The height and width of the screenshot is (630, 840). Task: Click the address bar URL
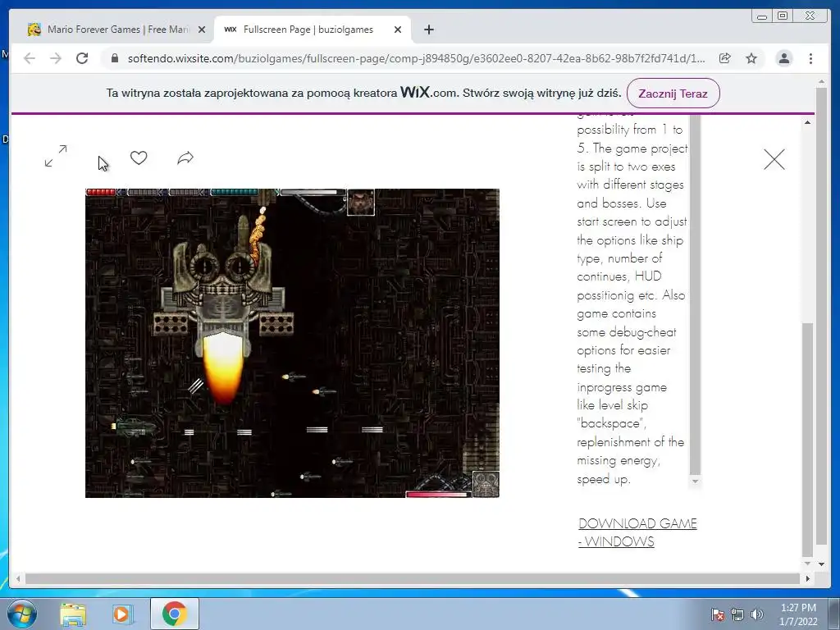[x=416, y=58]
